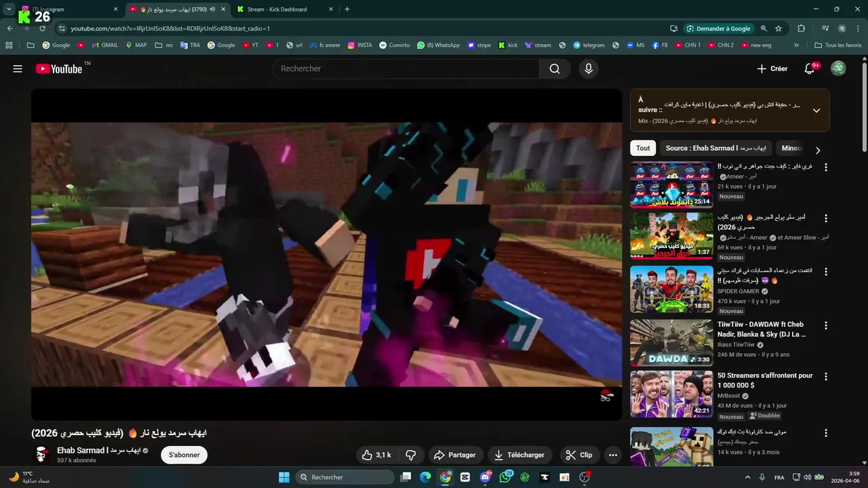Click the Créer button
This screenshot has height=488, width=868.
pos(772,68)
